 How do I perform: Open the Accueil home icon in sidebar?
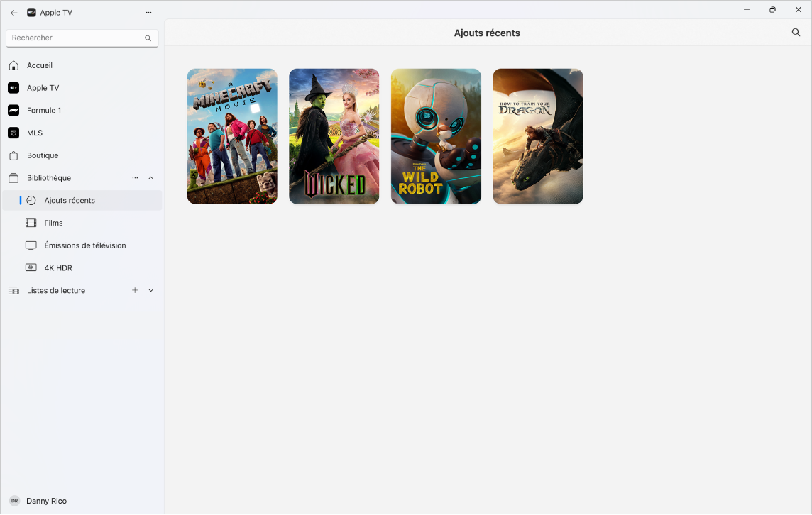(x=14, y=65)
